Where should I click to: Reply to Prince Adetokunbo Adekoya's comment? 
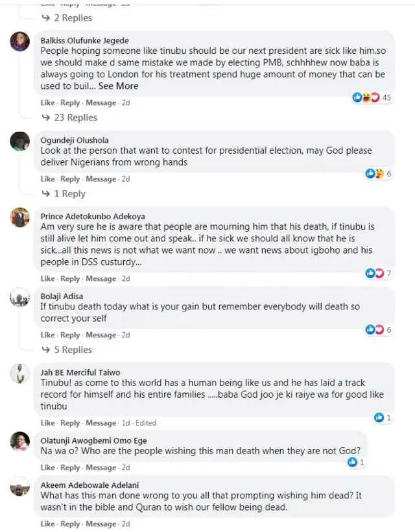70,279
